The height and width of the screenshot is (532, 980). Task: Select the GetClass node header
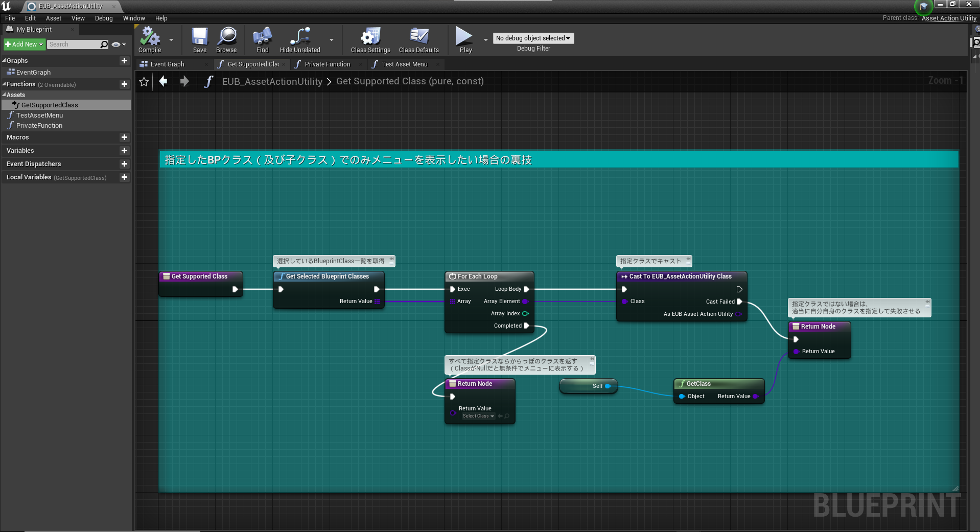[x=719, y=384]
